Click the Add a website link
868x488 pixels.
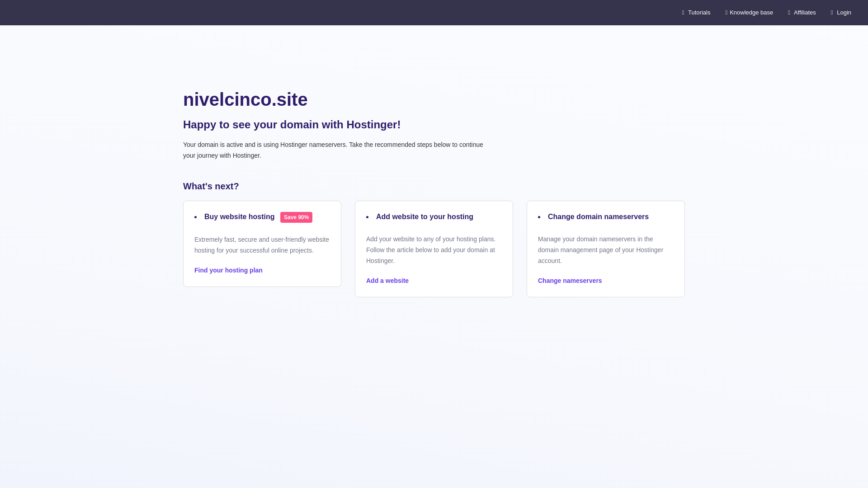point(387,281)
